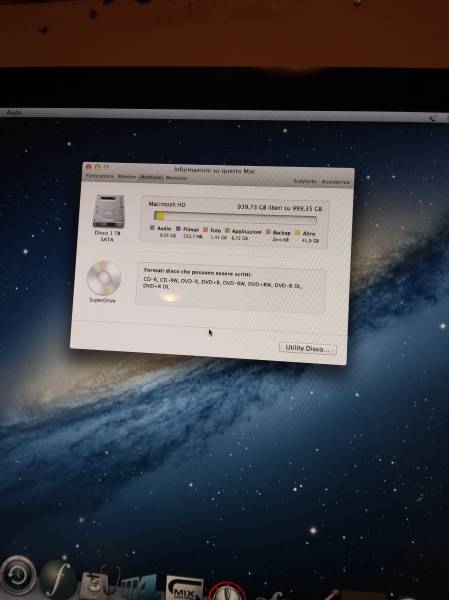Launch the MIX control dock app

184,587
